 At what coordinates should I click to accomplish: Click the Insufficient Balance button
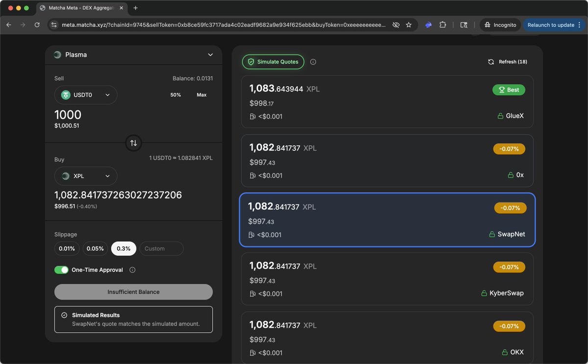(x=133, y=292)
